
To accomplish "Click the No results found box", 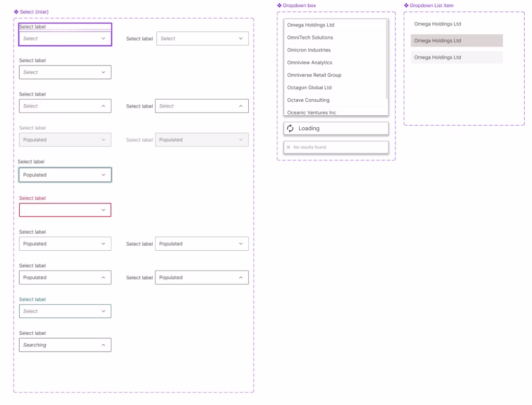I will (336, 147).
